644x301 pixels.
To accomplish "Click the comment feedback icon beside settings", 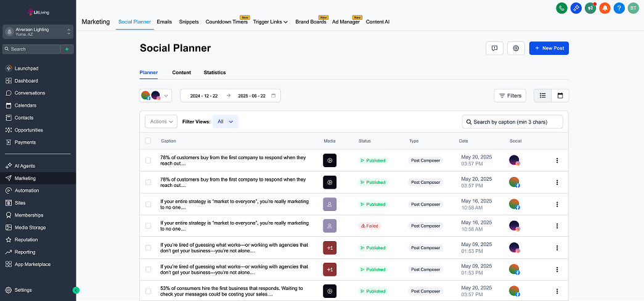I will pyautogui.click(x=494, y=48).
